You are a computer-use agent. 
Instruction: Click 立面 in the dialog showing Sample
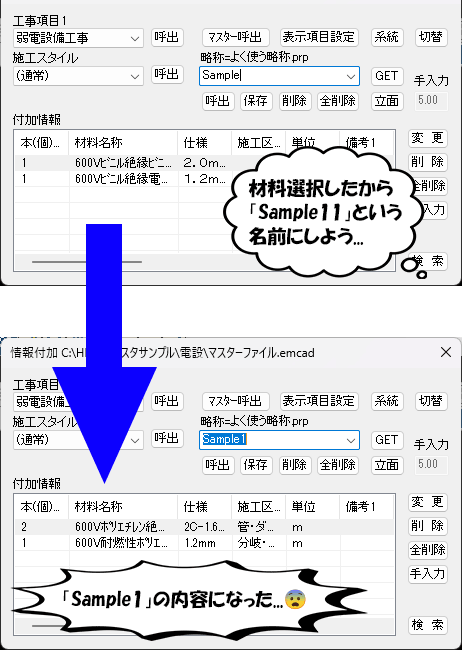pos(387,101)
